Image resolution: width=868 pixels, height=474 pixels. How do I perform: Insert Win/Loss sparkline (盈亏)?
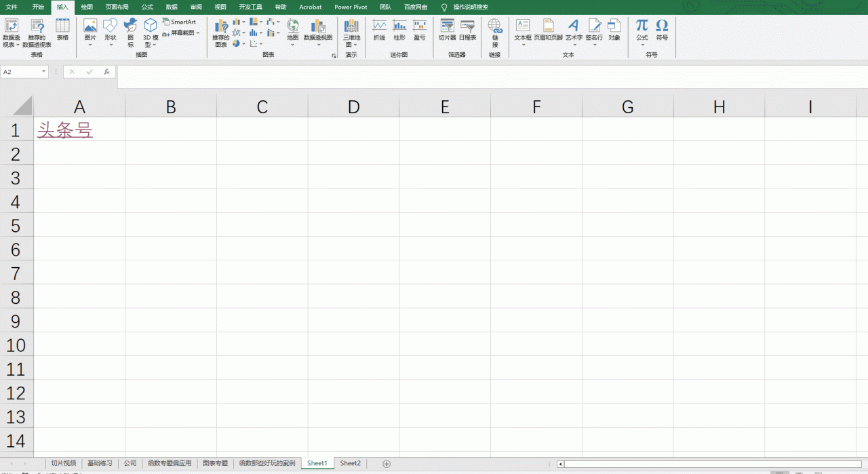(420, 31)
